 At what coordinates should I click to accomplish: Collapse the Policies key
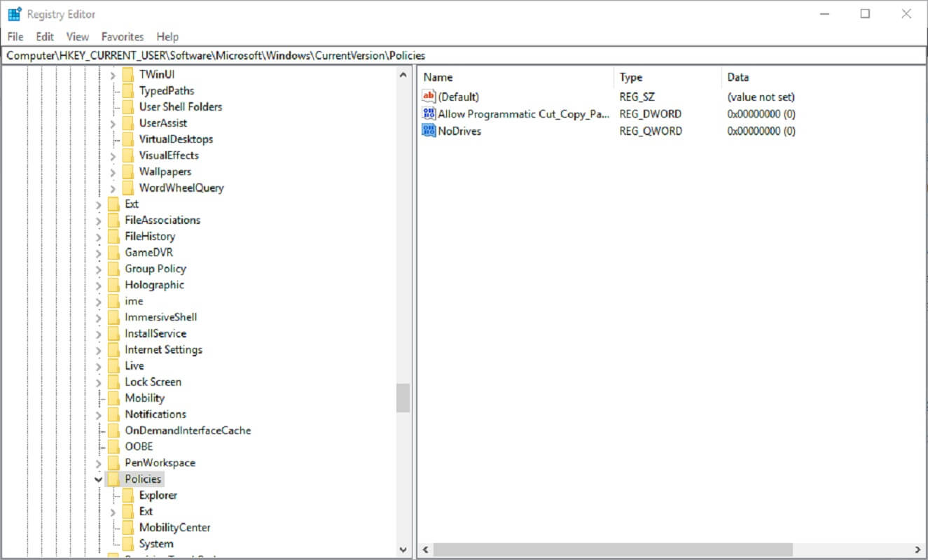click(99, 479)
